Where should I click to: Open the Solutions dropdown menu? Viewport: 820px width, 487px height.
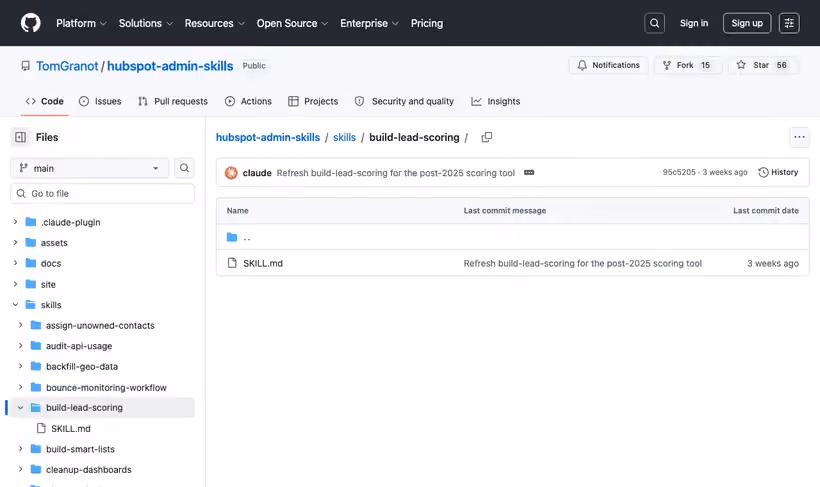[145, 24]
